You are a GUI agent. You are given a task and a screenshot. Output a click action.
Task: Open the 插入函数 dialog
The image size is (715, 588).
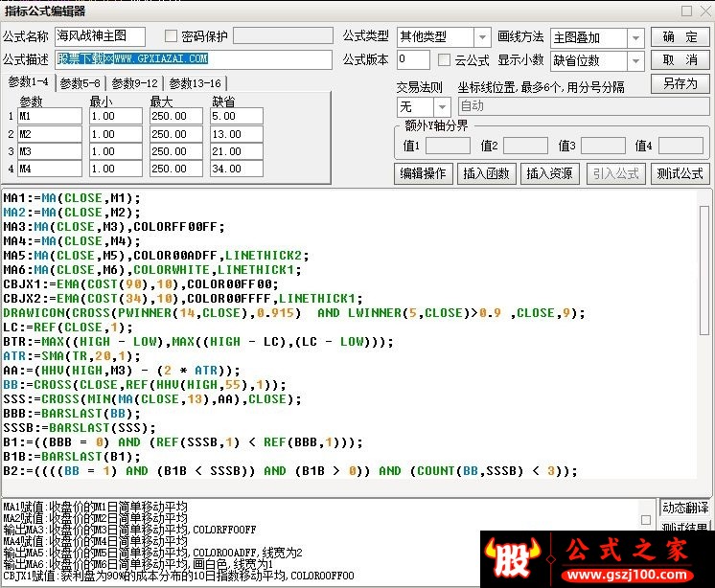click(x=486, y=173)
